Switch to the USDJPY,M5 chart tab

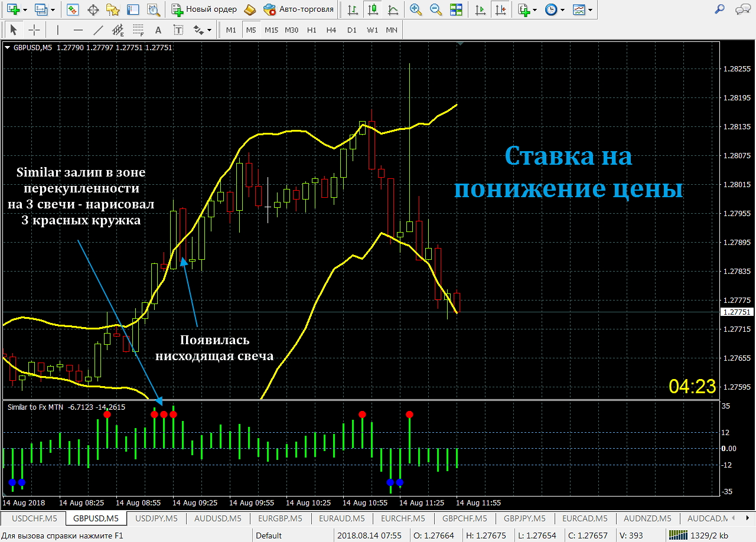(156, 518)
